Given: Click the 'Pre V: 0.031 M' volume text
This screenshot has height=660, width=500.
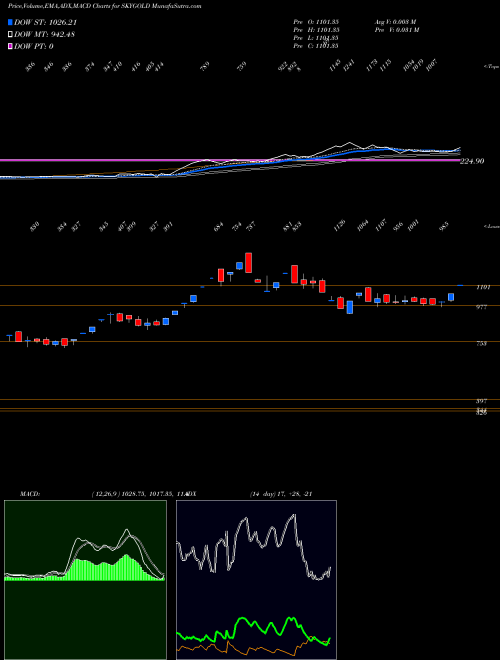Looking at the screenshot, I should [x=396, y=30].
